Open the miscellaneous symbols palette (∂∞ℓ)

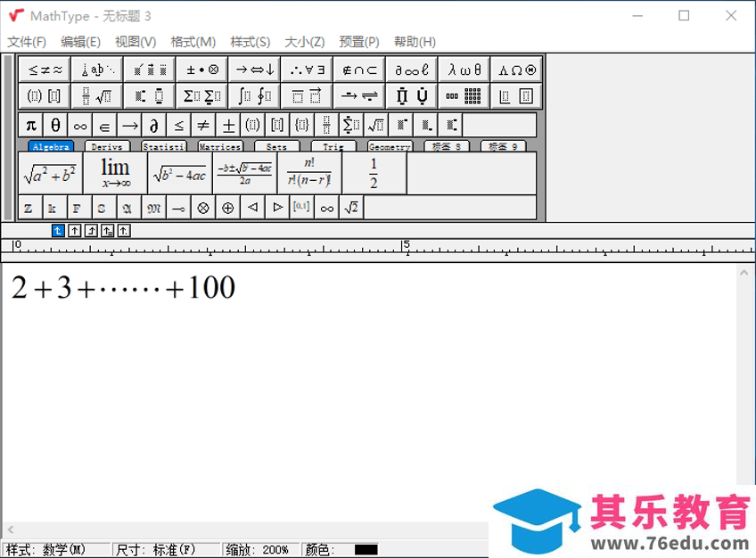[x=412, y=70]
